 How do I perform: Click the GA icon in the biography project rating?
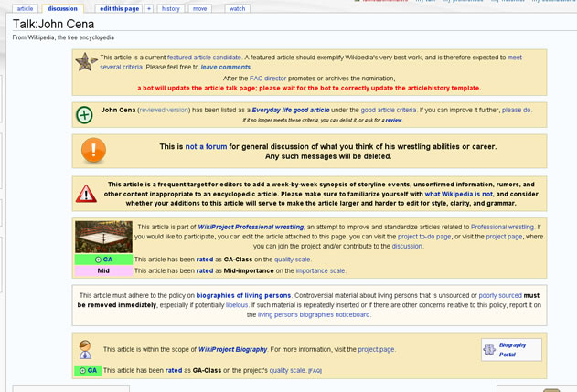tap(82, 371)
